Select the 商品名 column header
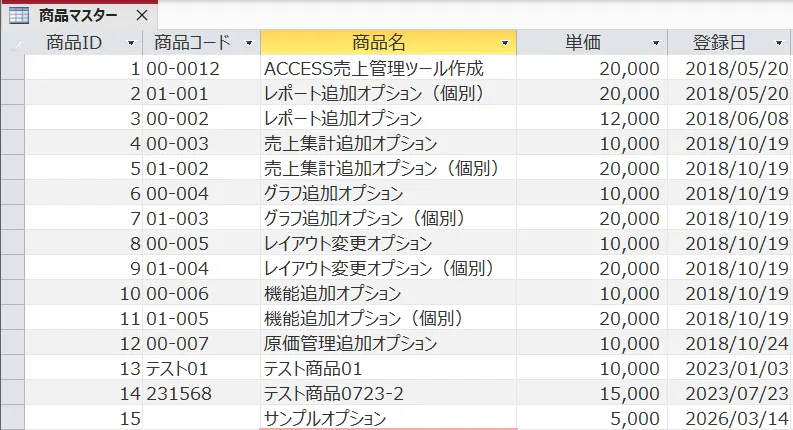 coord(378,43)
